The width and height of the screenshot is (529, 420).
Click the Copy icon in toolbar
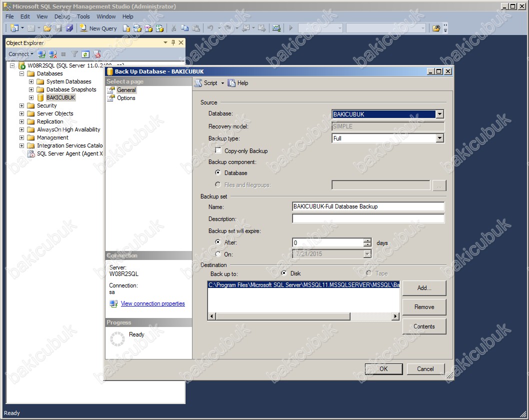[x=185, y=28]
